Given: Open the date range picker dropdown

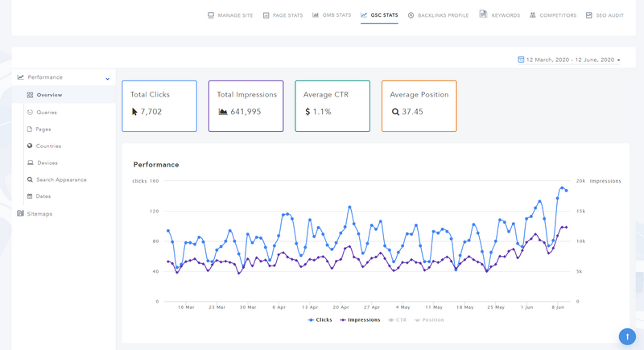Looking at the screenshot, I should pyautogui.click(x=569, y=60).
